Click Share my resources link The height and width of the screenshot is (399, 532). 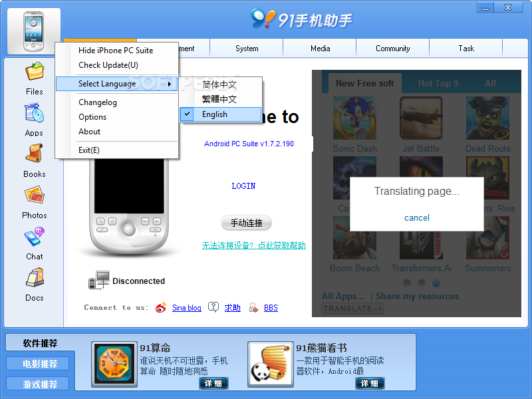(418, 296)
